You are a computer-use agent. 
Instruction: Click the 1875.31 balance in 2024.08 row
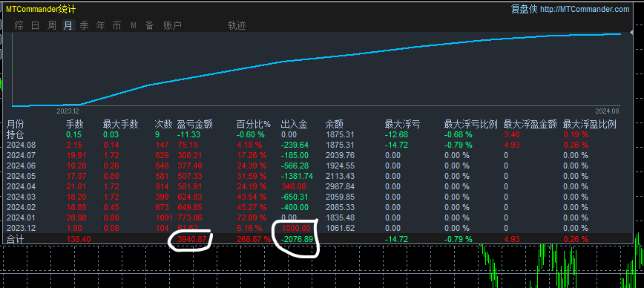coord(340,145)
